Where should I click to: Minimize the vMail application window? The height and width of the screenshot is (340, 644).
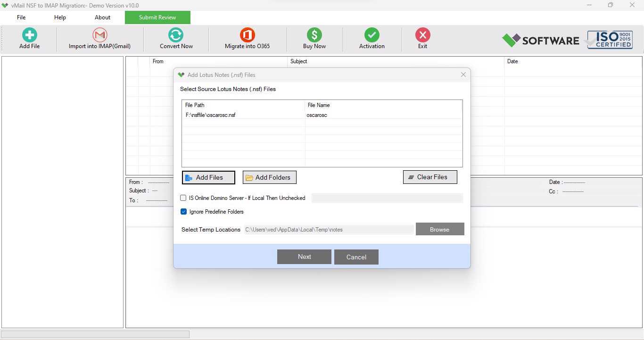click(589, 5)
